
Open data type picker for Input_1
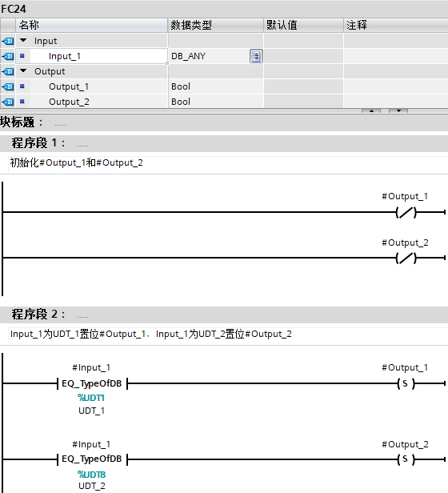point(256,56)
